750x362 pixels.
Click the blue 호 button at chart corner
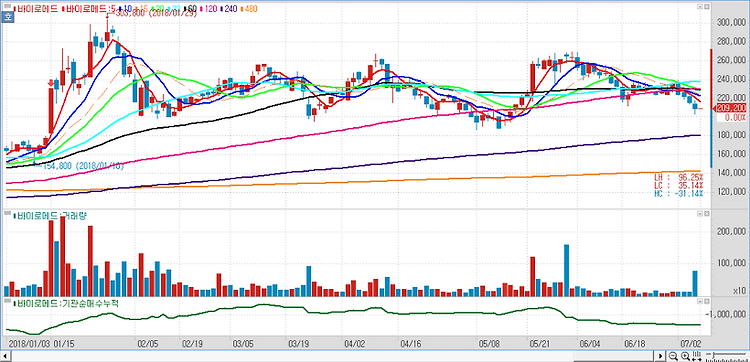7,17
